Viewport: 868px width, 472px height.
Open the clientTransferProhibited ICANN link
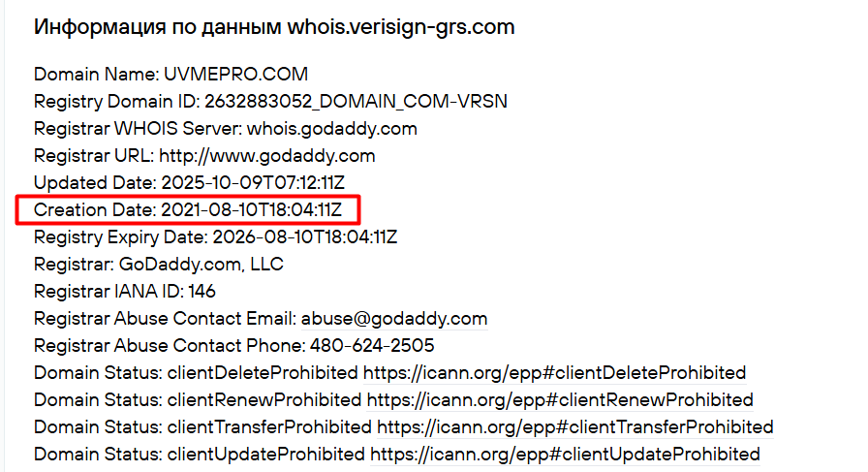coord(575,427)
